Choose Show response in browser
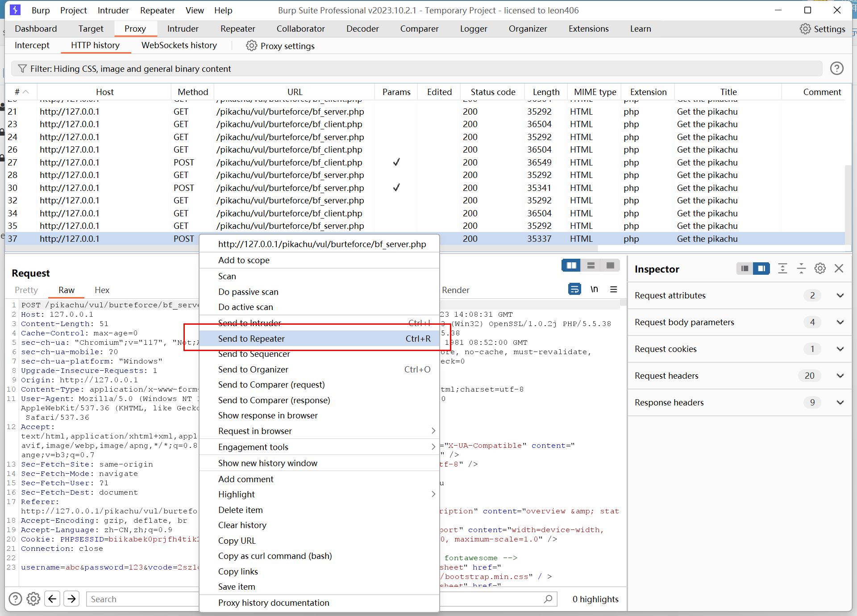Viewport: 857px width, 616px height. (x=319, y=415)
